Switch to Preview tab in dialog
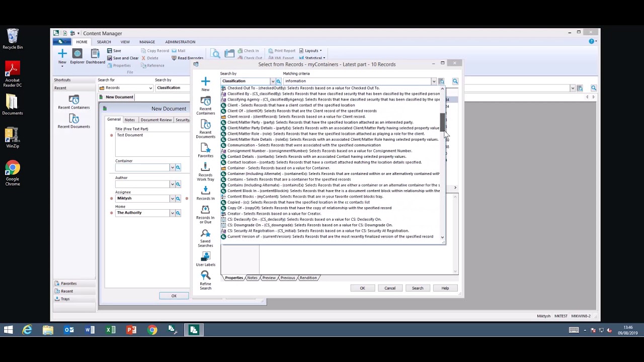644x362 pixels. pos(269,278)
